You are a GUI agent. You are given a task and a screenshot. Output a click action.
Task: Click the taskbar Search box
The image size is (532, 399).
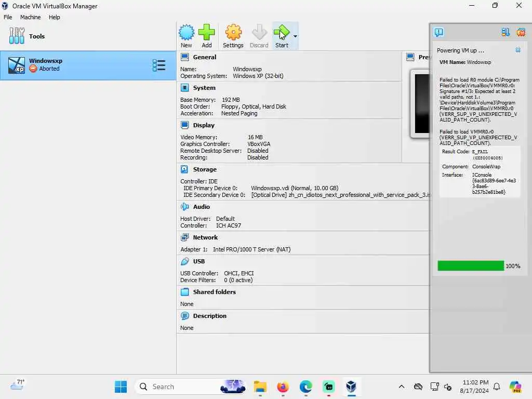coord(190,387)
